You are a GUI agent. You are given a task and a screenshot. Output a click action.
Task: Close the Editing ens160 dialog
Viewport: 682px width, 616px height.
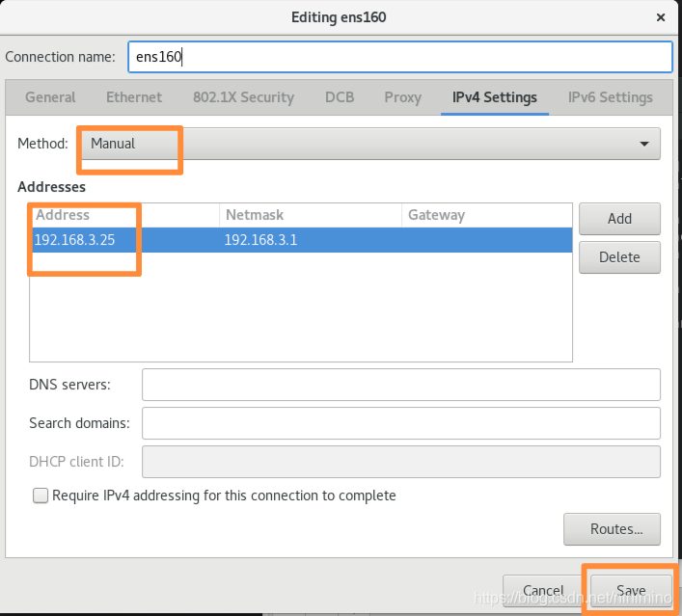click(x=661, y=17)
